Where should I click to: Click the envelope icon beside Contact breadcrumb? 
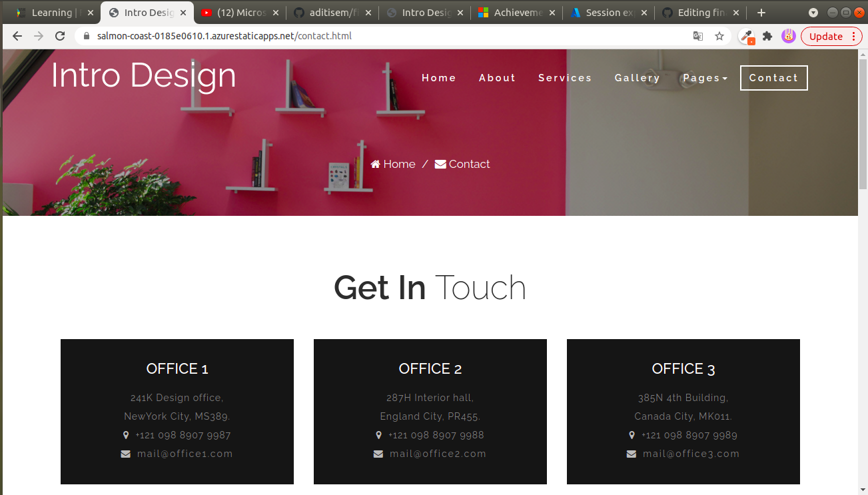pyautogui.click(x=440, y=164)
